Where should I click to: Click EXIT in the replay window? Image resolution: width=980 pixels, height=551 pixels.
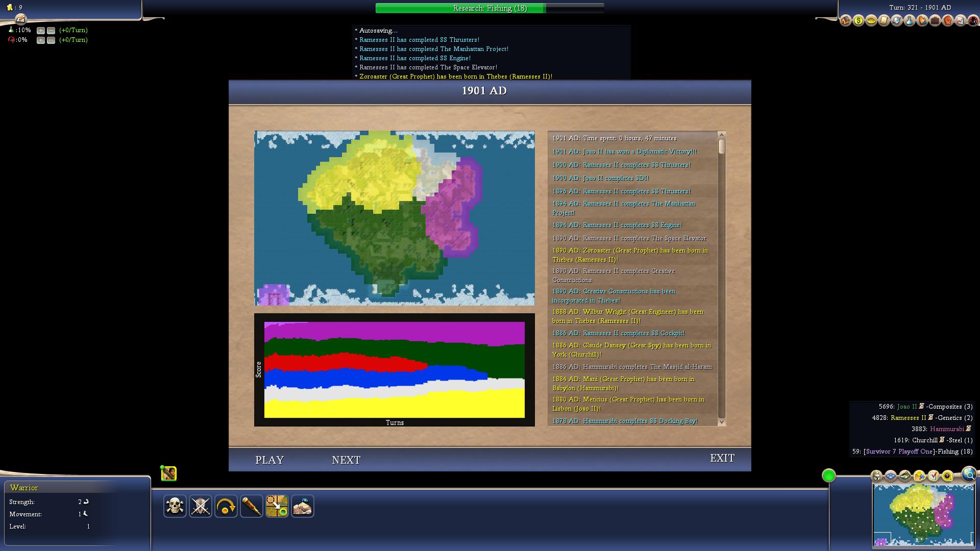[x=722, y=458]
